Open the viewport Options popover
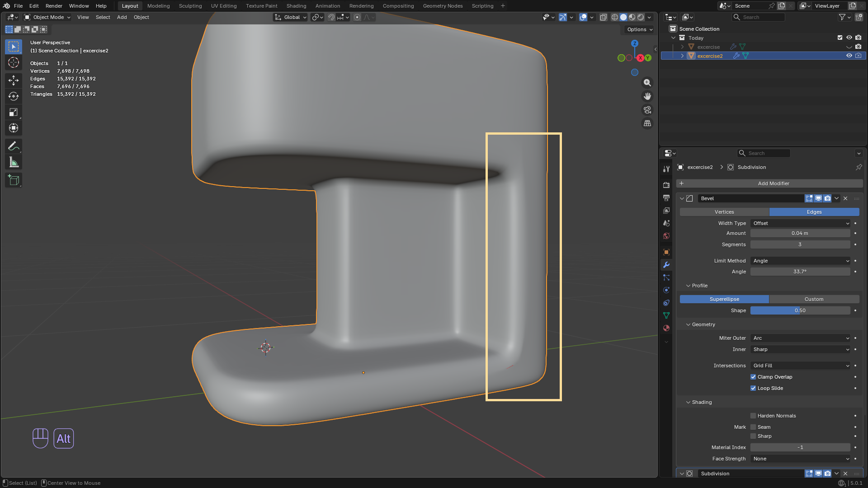Viewport: 868px width, 488px height. point(640,29)
